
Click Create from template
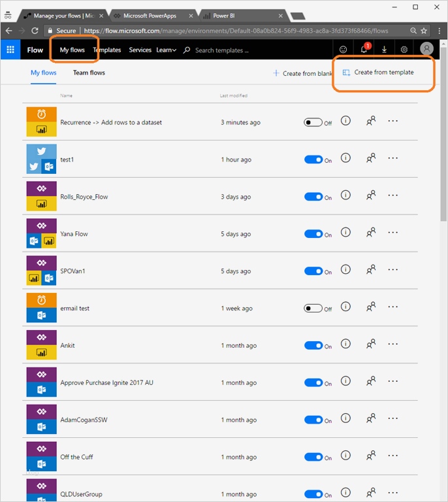coord(378,73)
